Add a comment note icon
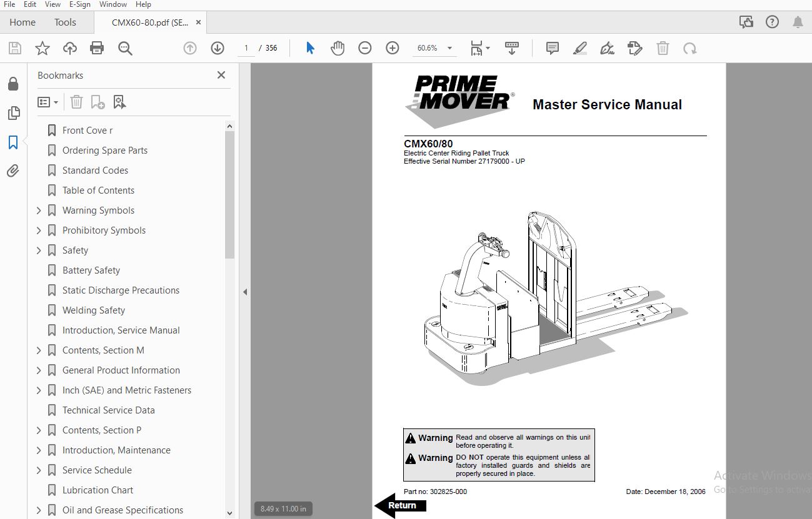Screen dimensions: 812x519 [x=553, y=48]
